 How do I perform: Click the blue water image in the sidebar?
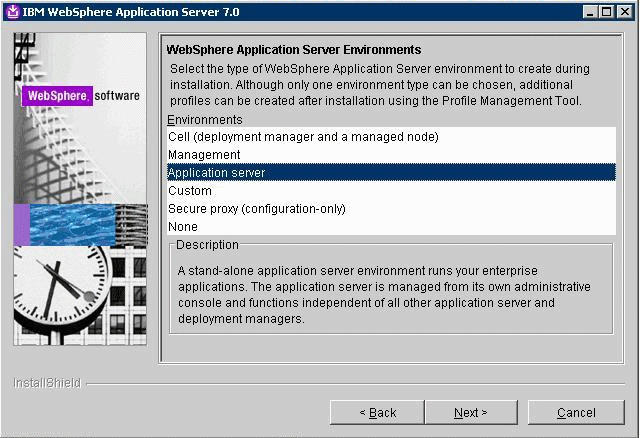[80, 224]
